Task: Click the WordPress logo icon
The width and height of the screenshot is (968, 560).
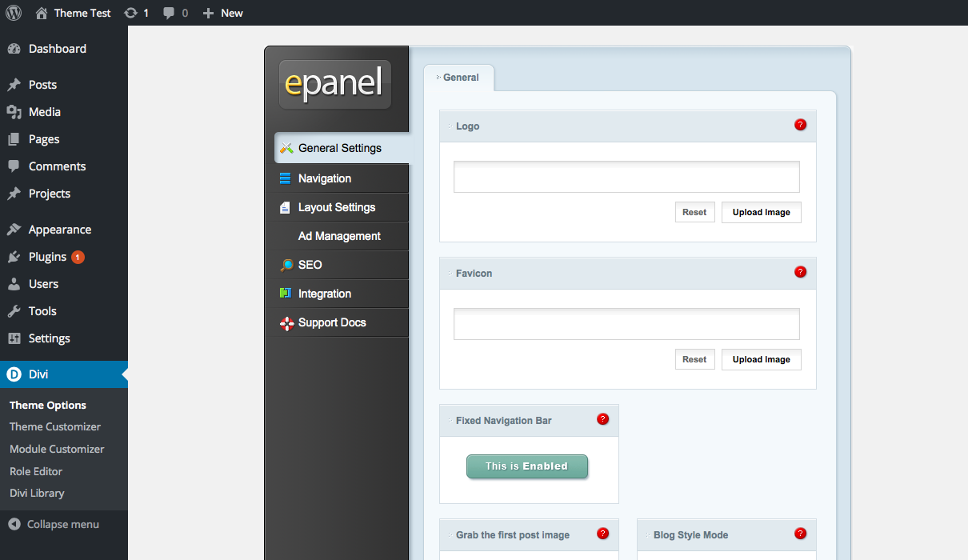Action: point(14,13)
